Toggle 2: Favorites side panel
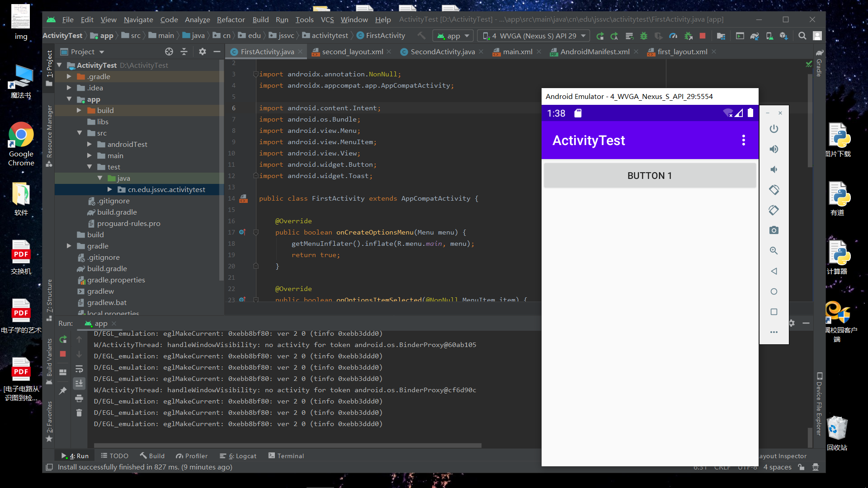This screenshot has height=488, width=868. [49, 421]
